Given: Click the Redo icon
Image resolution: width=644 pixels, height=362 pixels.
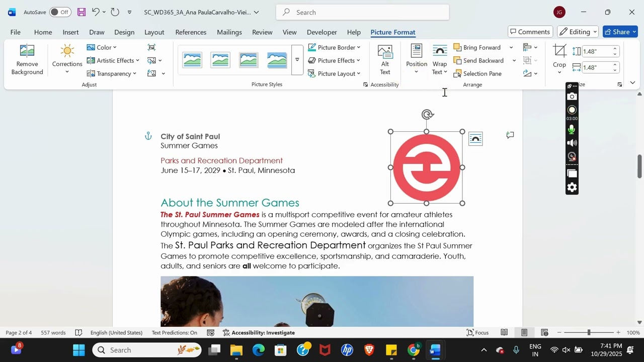Looking at the screenshot, I should tap(115, 12).
